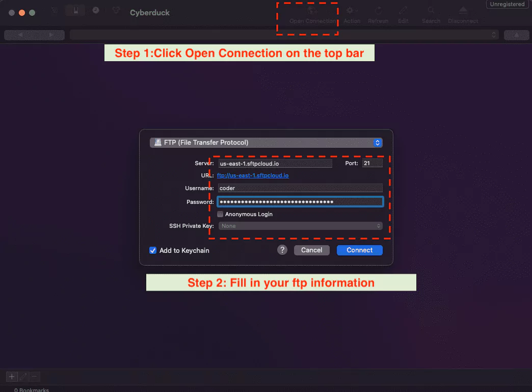Image resolution: width=532 pixels, height=392 pixels.
Task: Click the Port field
Action: pyautogui.click(x=372, y=163)
